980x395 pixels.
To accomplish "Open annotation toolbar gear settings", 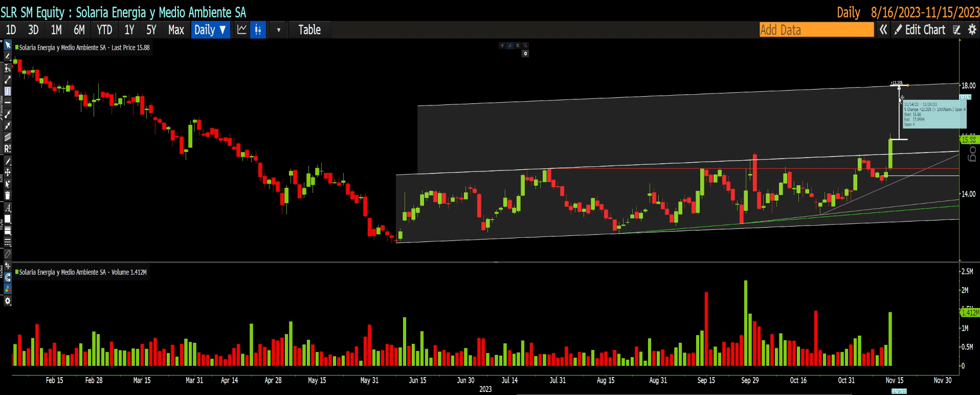I will [8, 301].
